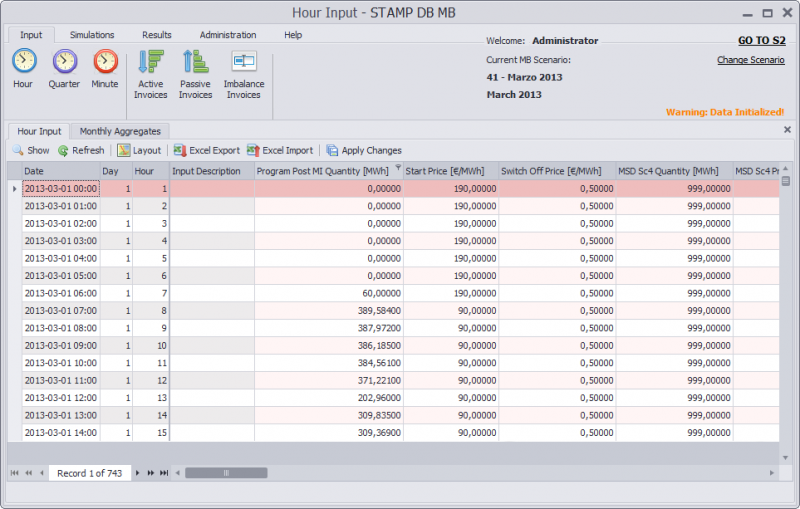Image resolution: width=800 pixels, height=509 pixels.
Task: Click the Change Scenario link
Action: click(x=750, y=60)
